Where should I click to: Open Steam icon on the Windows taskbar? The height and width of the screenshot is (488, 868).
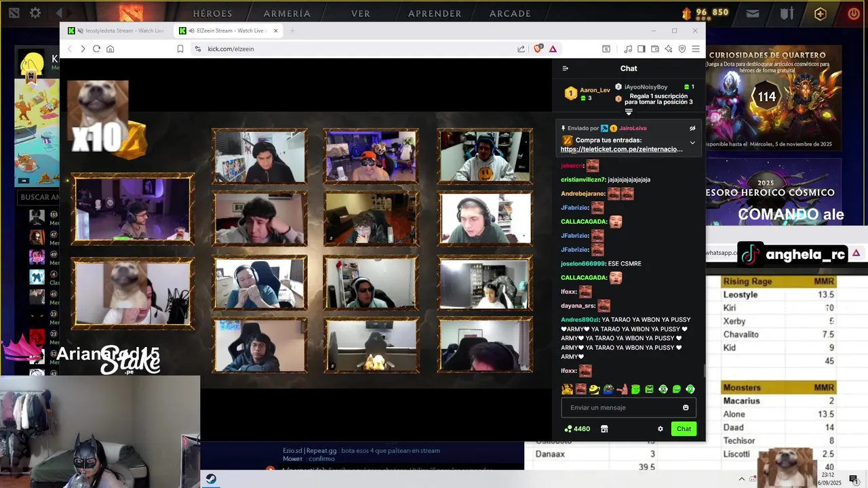[212, 479]
